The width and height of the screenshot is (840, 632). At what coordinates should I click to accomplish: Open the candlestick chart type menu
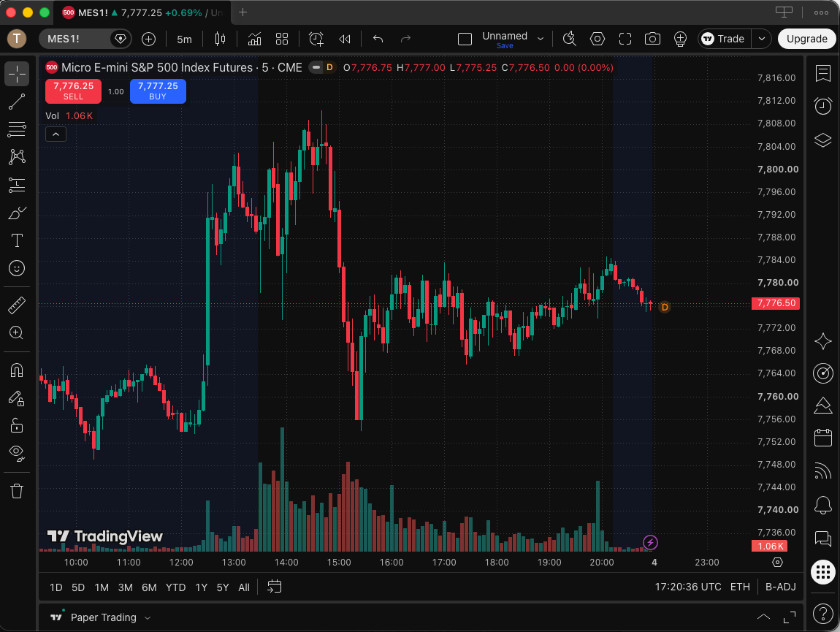(220, 39)
